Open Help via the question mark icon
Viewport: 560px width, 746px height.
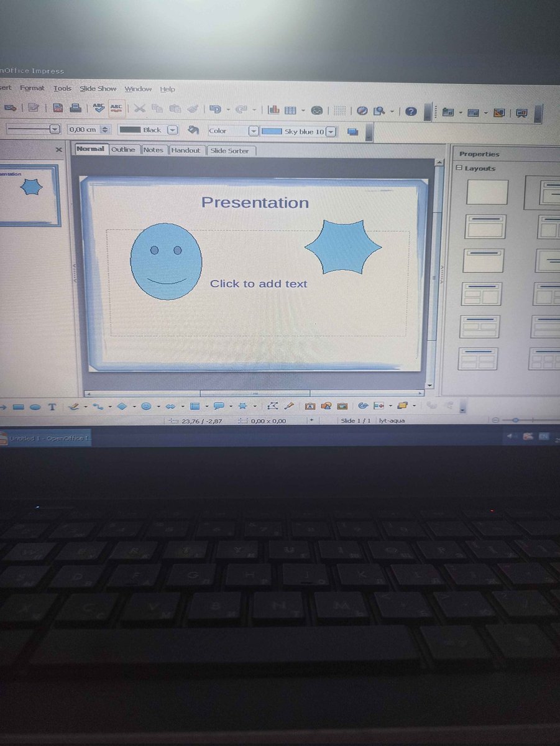click(411, 112)
